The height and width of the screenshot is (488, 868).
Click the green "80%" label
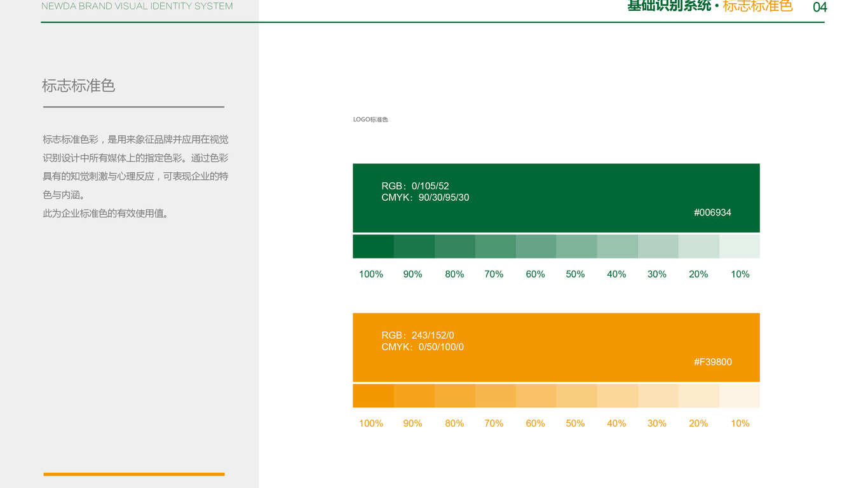pyautogui.click(x=454, y=274)
